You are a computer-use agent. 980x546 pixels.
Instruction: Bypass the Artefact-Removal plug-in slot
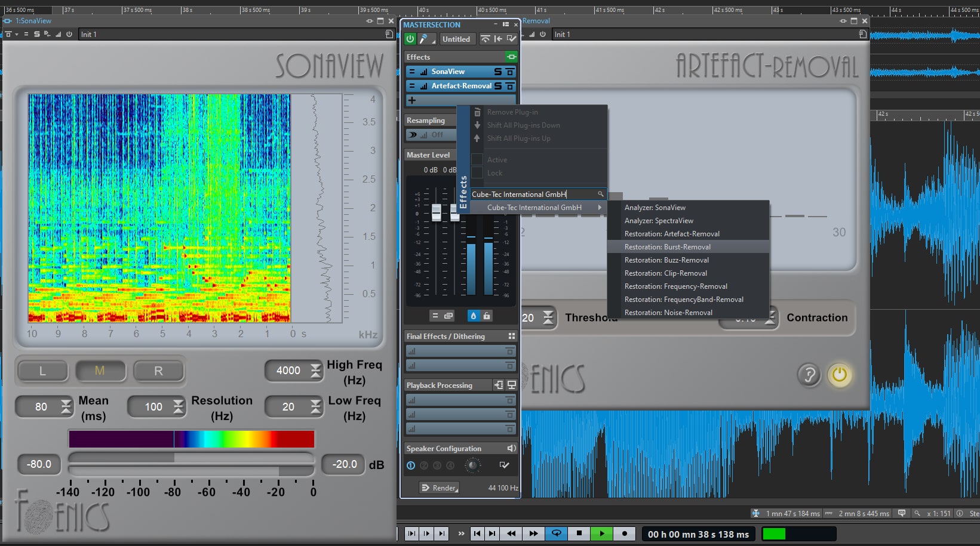tap(509, 86)
